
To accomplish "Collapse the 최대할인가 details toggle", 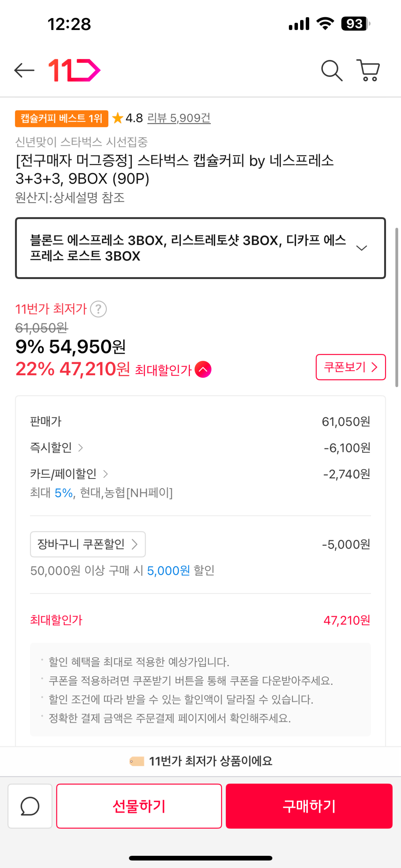I will click(203, 369).
